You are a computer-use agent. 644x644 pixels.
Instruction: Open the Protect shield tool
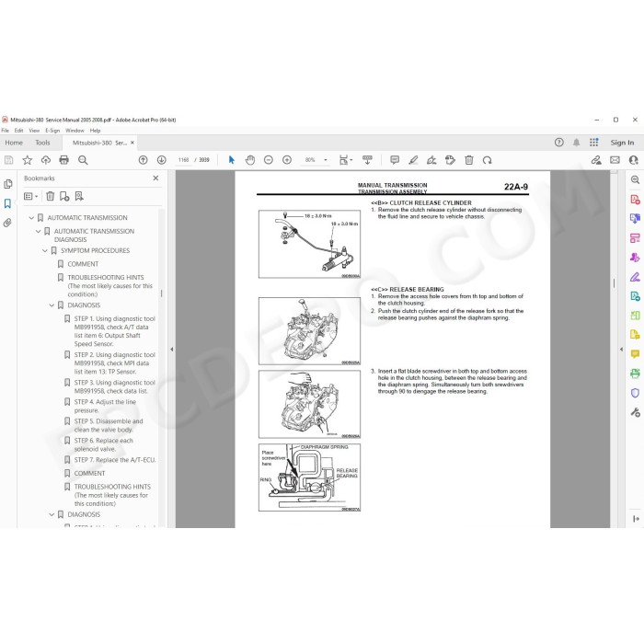tap(635, 393)
